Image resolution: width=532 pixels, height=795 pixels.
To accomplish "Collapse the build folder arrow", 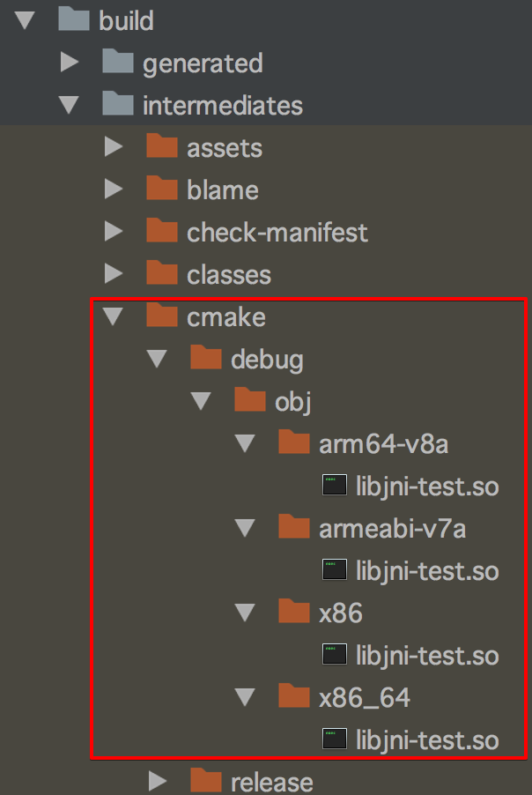I will [26, 20].
